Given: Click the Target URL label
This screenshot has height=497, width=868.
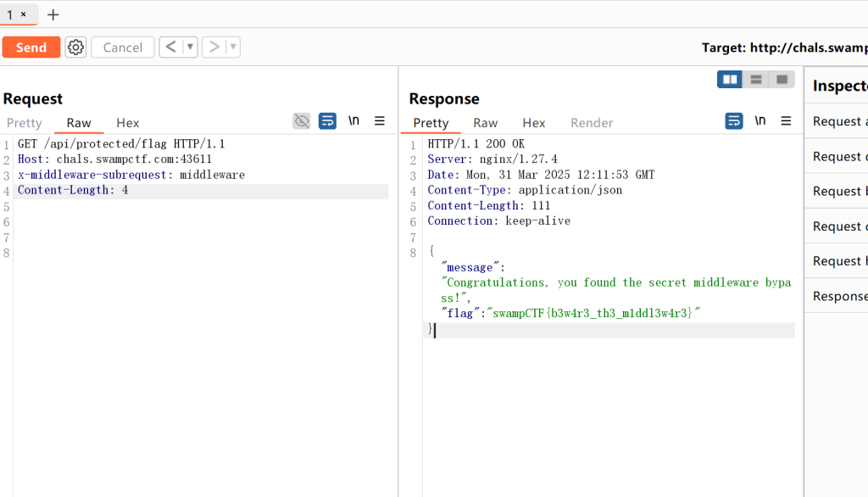Looking at the screenshot, I should click(x=784, y=47).
